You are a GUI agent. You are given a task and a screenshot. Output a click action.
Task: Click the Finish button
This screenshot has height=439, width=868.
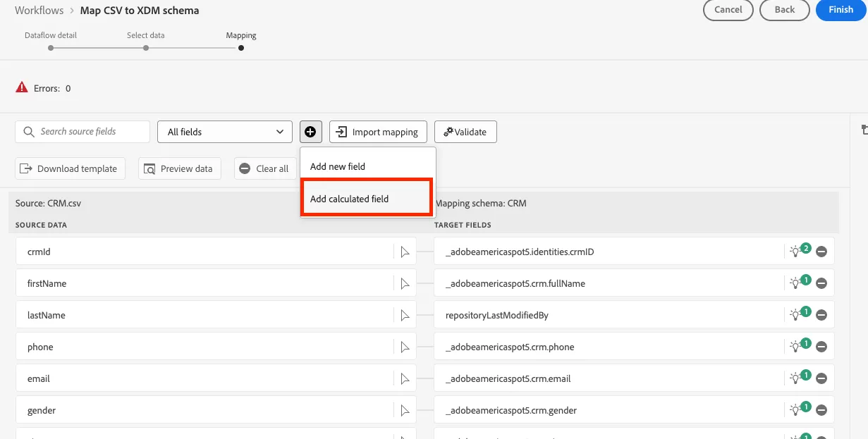[841, 10]
